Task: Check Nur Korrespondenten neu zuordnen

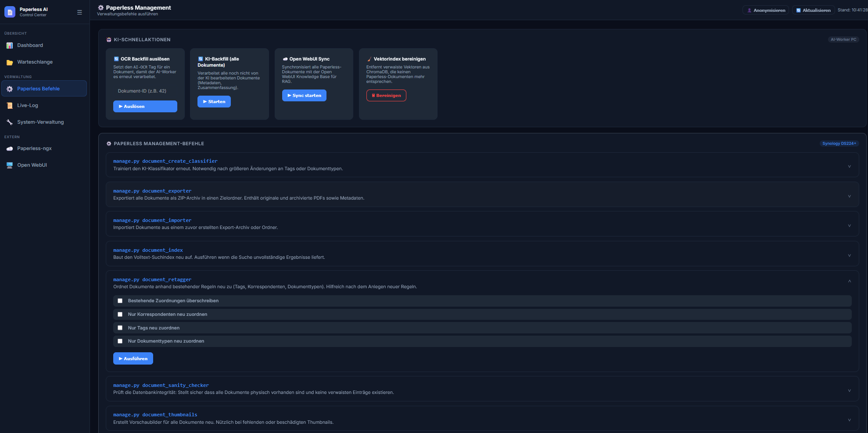Action: click(x=120, y=315)
